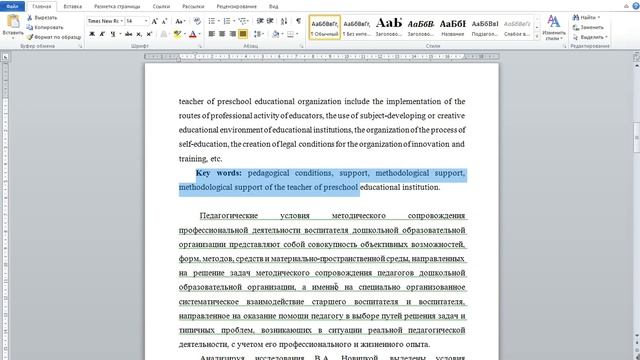Toggle bold (Ж) formatting

point(92,34)
